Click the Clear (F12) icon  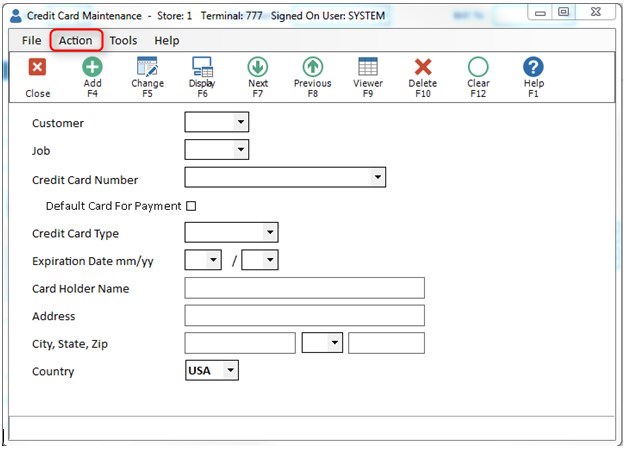(x=478, y=68)
